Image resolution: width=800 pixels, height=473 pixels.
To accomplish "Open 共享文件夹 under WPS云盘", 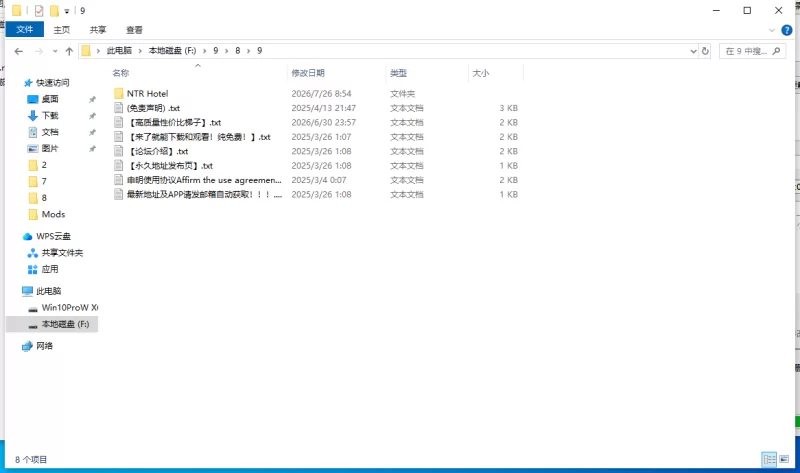I will point(62,253).
